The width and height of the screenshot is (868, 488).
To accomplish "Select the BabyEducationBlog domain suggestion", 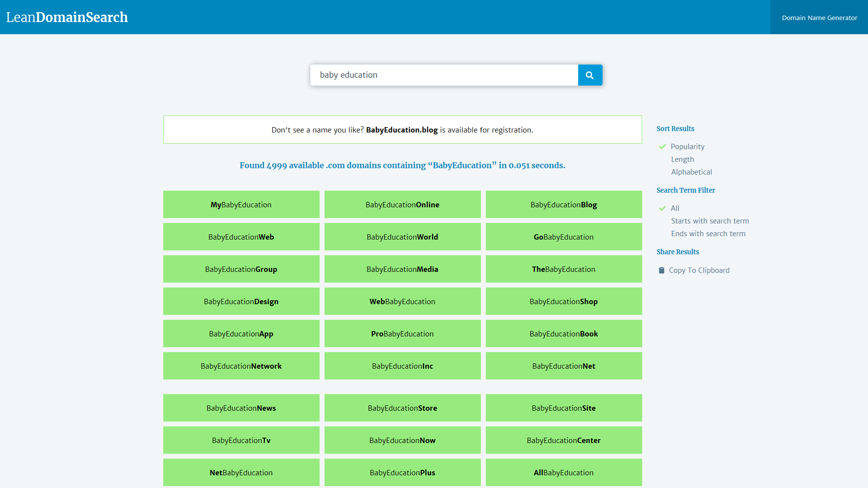I will [x=564, y=204].
